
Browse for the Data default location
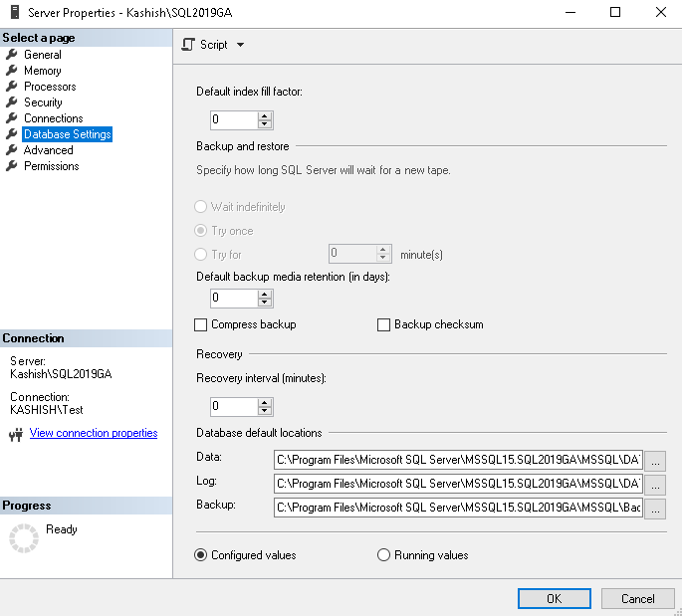tap(655, 461)
